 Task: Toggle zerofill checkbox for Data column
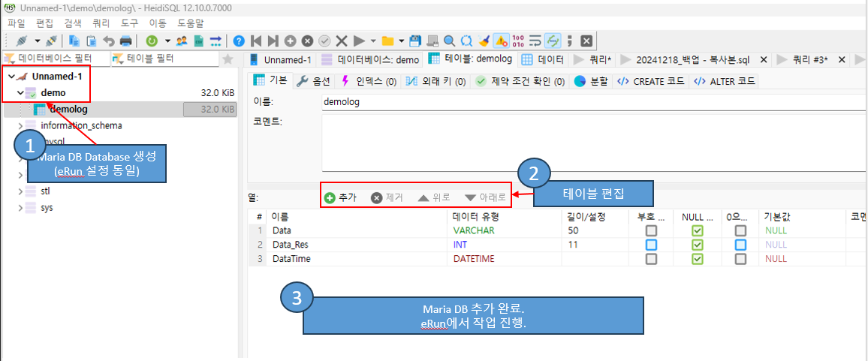740,230
